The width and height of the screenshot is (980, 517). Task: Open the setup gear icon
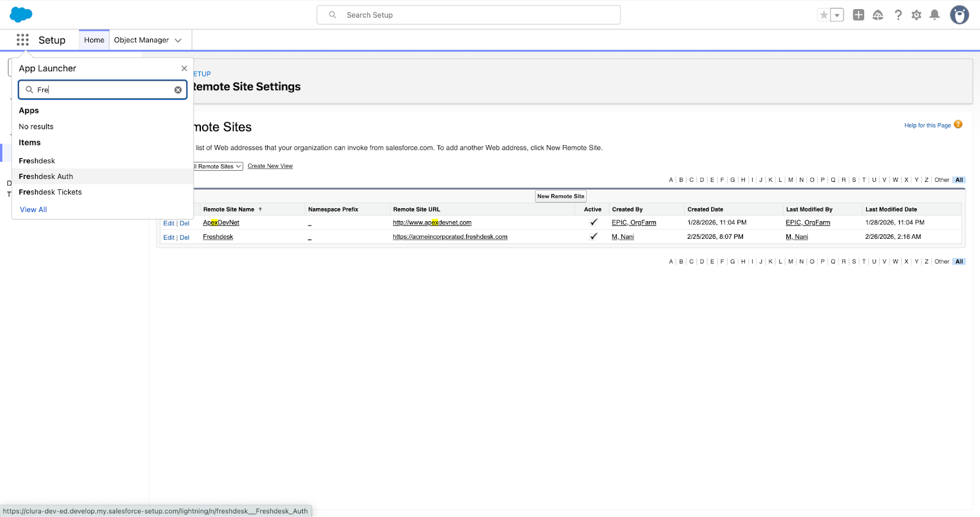pyautogui.click(x=916, y=15)
